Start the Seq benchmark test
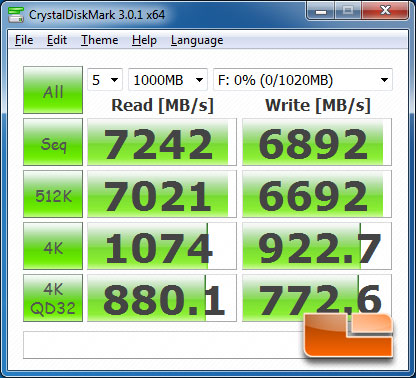This screenshot has width=416, height=378. [x=53, y=142]
